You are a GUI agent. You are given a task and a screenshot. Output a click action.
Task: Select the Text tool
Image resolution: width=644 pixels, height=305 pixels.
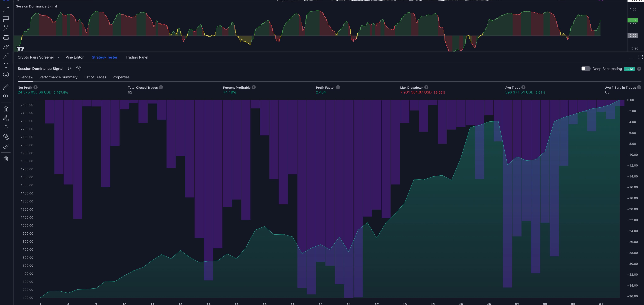[x=6, y=65]
